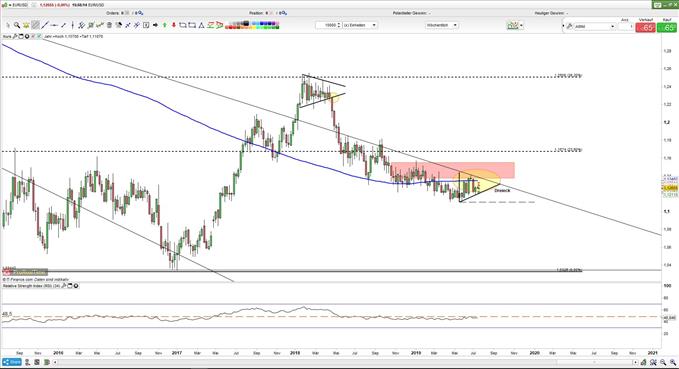Image resolution: width=679 pixels, height=369 pixels.
Task: Open RSI indicator wrench settings
Action: (x=64, y=286)
